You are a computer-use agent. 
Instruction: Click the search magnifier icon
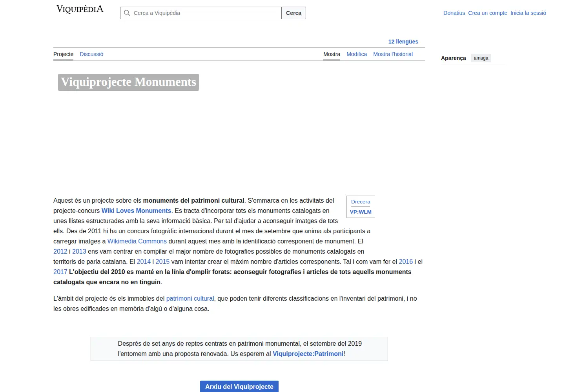[x=127, y=13]
